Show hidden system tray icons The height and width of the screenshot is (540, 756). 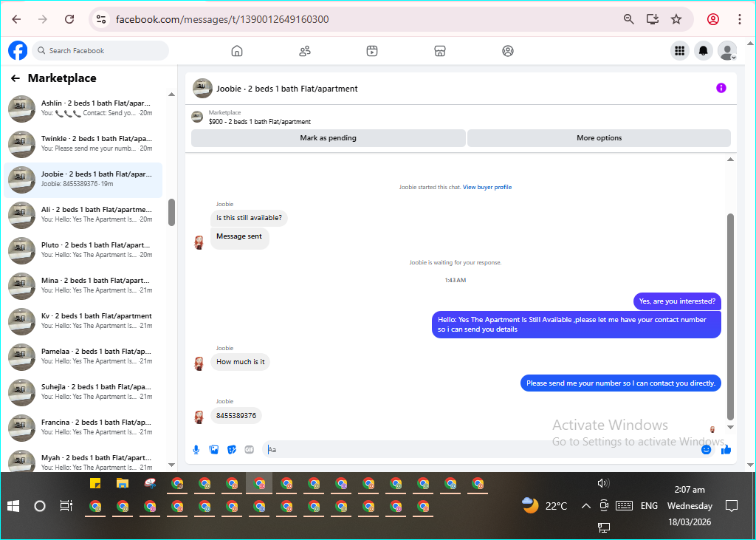[585, 506]
